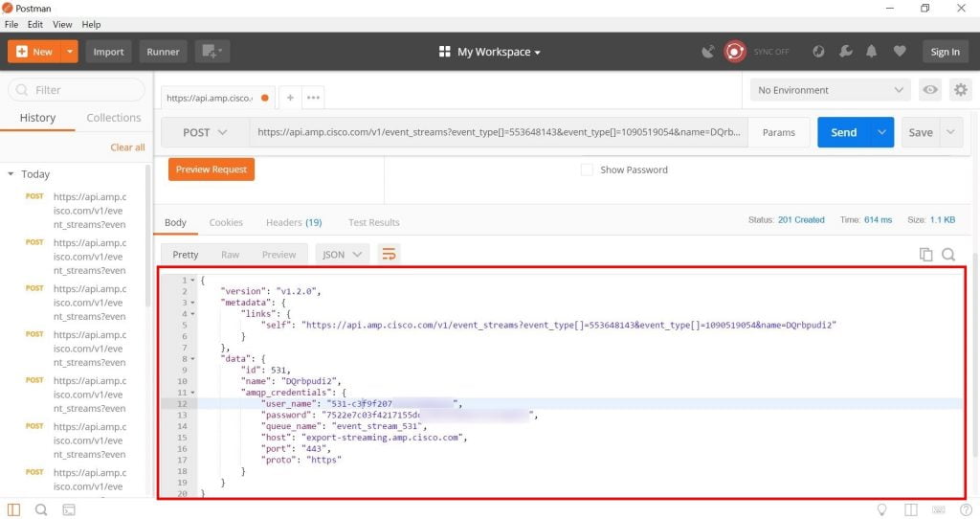Viewport: 980px width, 519px height.
Task: Click the Preview Request button
Action: (212, 169)
